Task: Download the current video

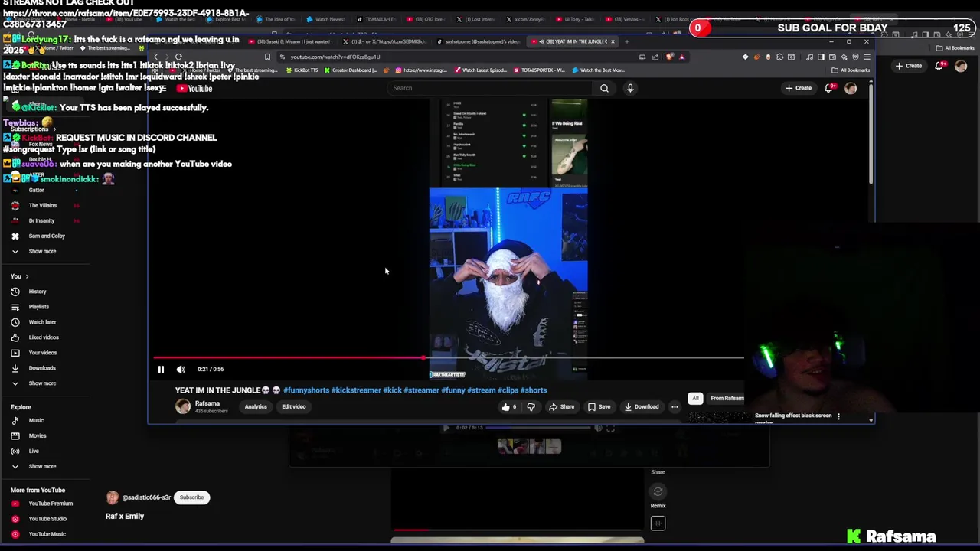Action: pos(641,407)
